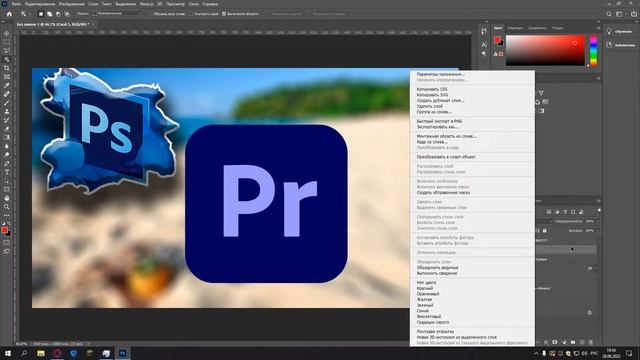Viewport: 640px width, 360px height.
Task: Select the Blur tool
Action: click(x=7, y=146)
